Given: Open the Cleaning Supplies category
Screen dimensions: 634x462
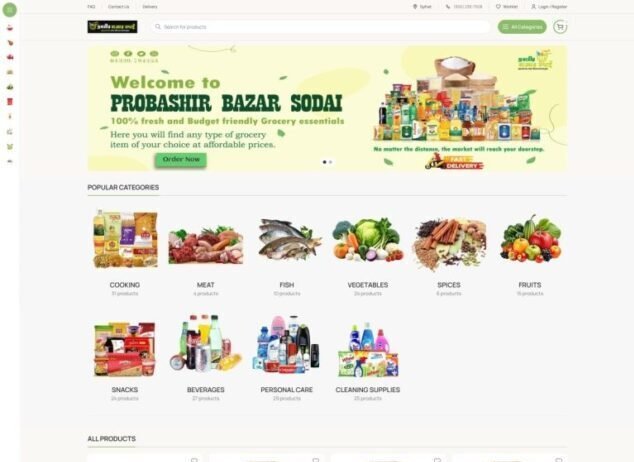Looking at the screenshot, I should [368, 358].
